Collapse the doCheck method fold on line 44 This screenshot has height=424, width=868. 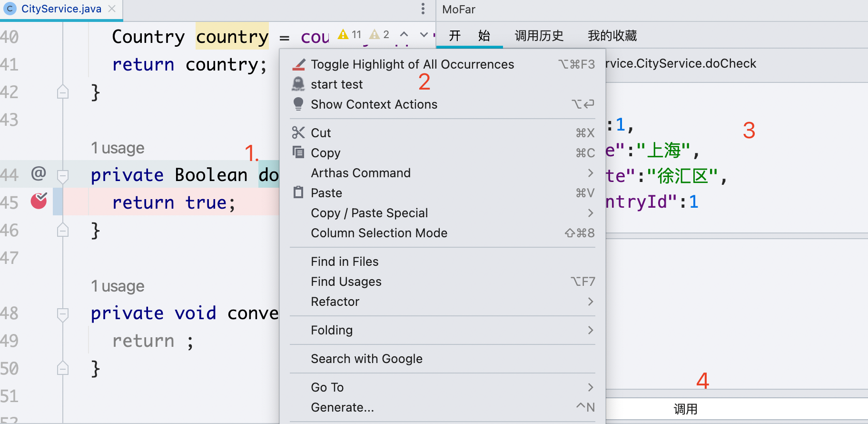(x=63, y=176)
